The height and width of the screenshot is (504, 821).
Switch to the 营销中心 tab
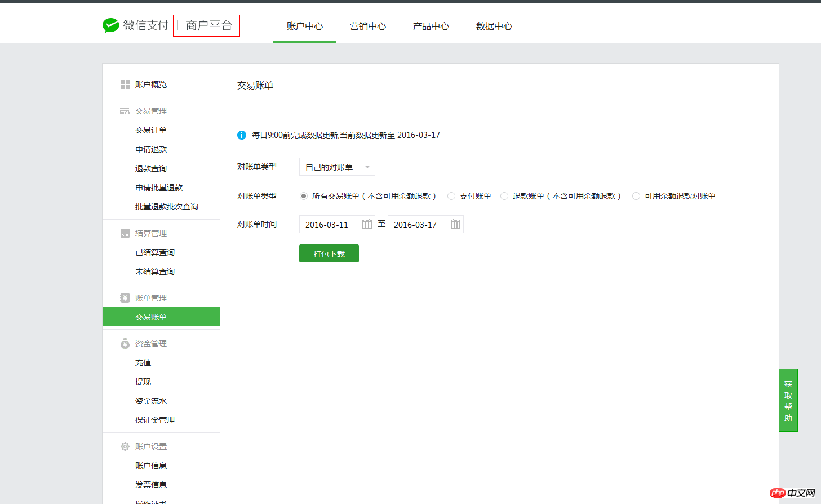point(368,26)
